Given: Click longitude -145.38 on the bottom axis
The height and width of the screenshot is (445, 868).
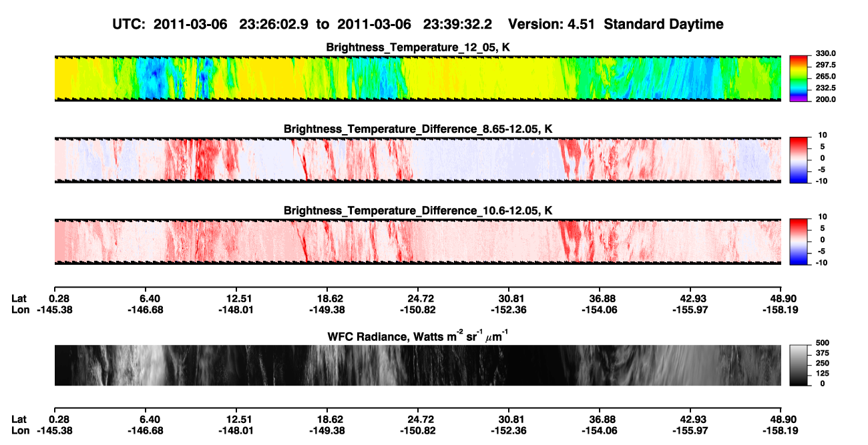Looking at the screenshot, I should (55, 430).
